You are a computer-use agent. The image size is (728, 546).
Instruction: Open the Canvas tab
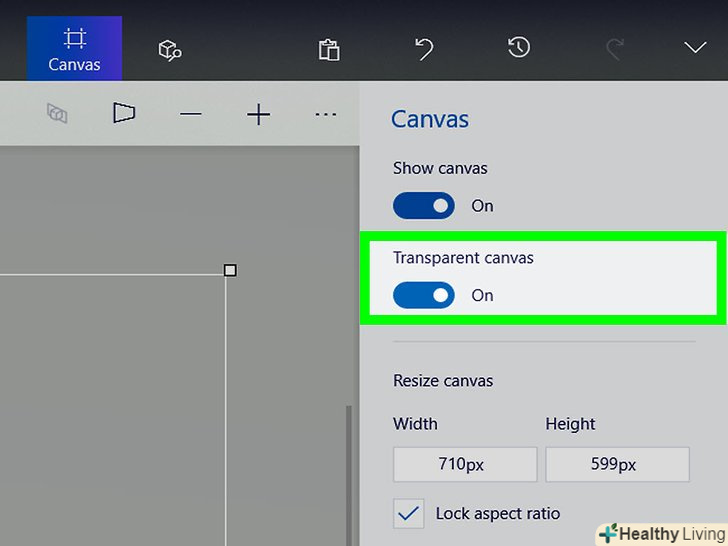pos(74,49)
